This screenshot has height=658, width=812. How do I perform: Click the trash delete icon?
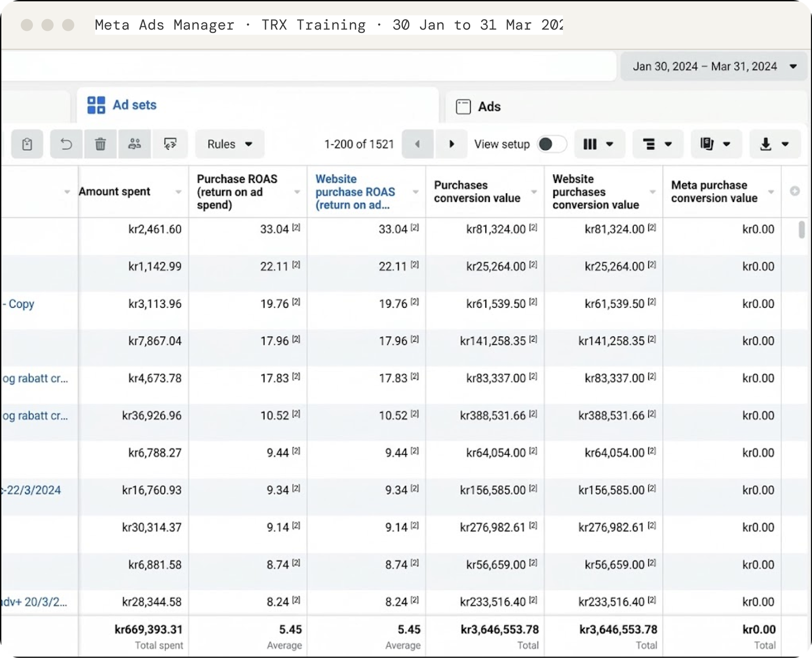(x=100, y=144)
